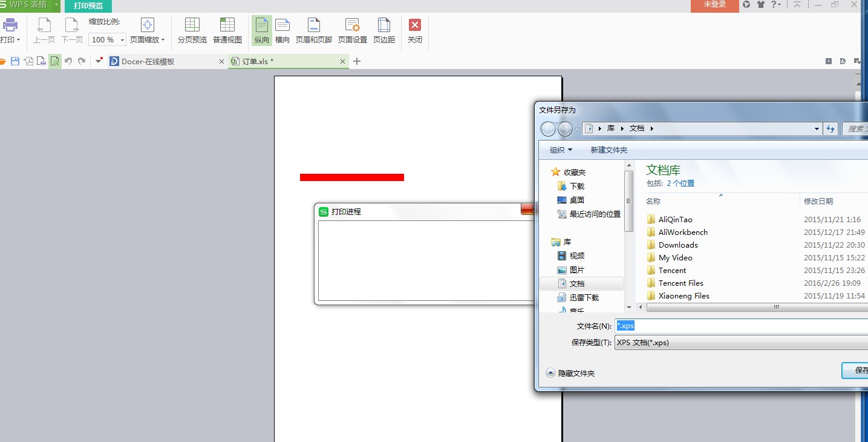Open 页边距 margins tool

(x=384, y=31)
